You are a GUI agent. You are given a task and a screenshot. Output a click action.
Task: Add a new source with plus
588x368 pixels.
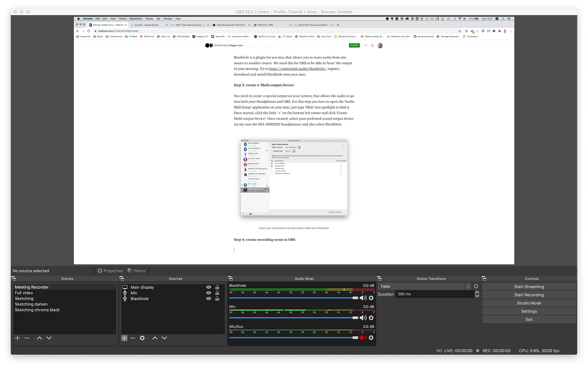coord(124,338)
